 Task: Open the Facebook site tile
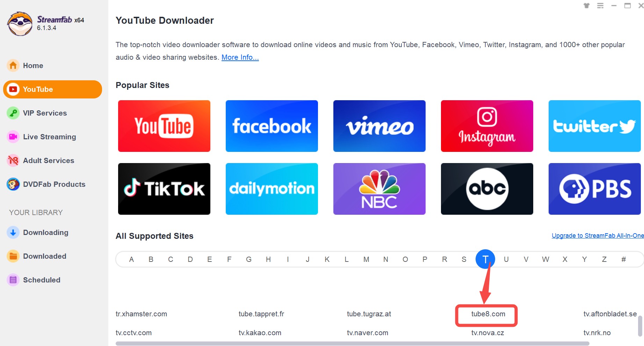[272, 126]
